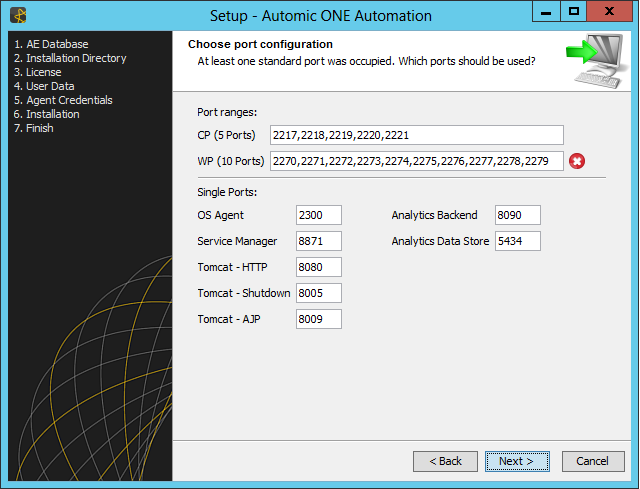640x489 pixels.
Task: Click the Service Manager port field
Action: [x=319, y=241]
